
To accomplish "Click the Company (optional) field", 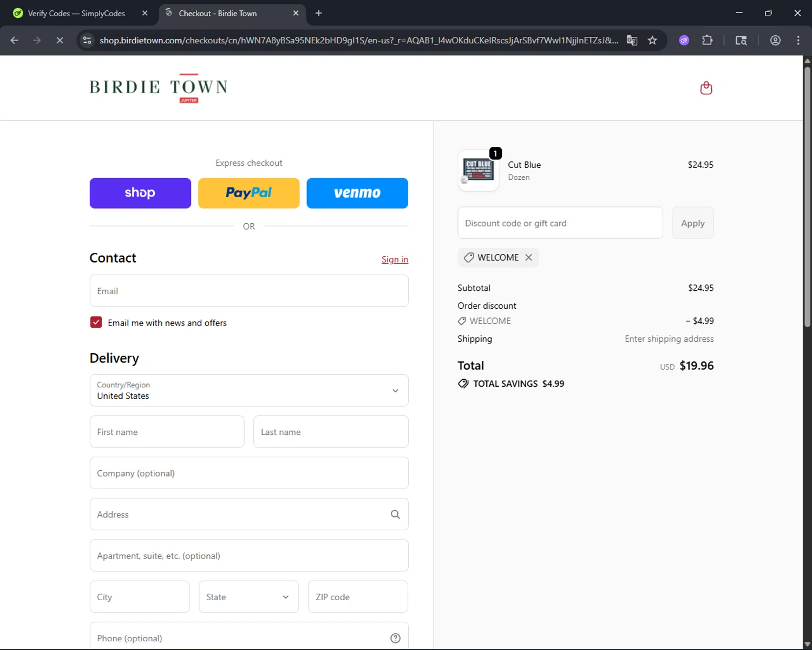I will (249, 473).
